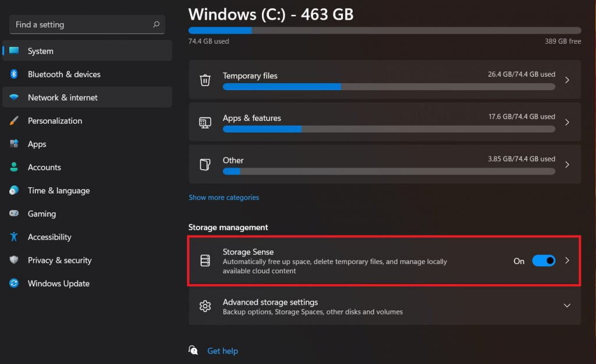Click Show more categories link
Screen dimensions: 596x364
pyautogui.click(x=223, y=197)
